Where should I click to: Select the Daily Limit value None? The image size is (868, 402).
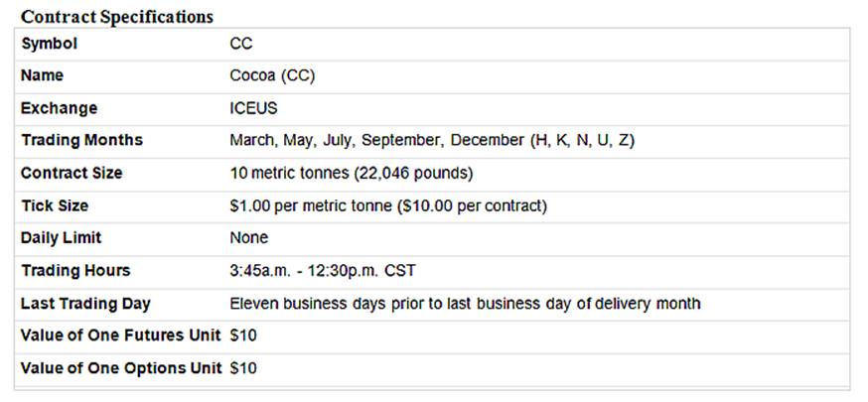(248, 238)
